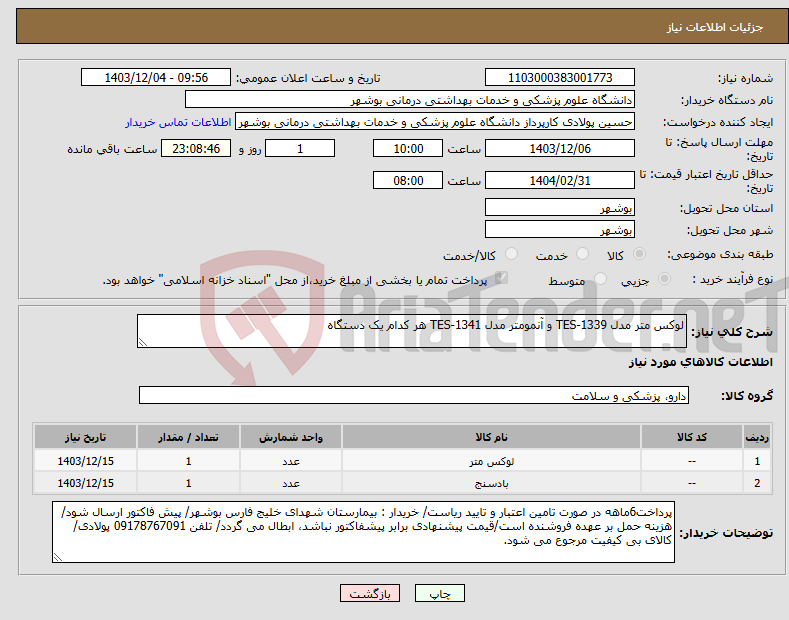789x620 pixels.
Task: Click the deadline hour field 10:00
Action: [x=408, y=148]
